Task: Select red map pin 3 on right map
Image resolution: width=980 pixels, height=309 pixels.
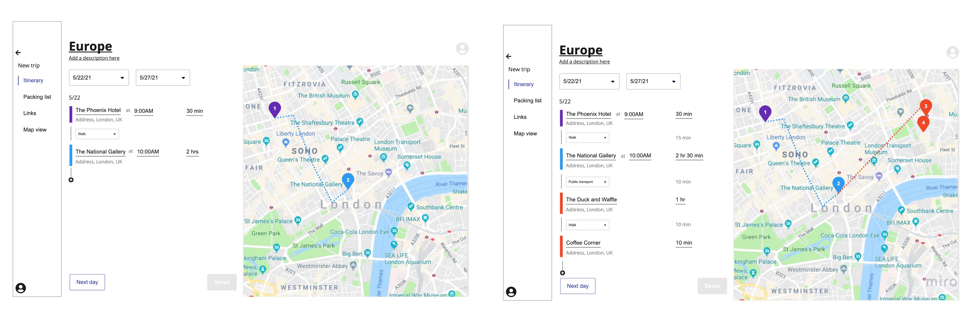Action: click(925, 107)
